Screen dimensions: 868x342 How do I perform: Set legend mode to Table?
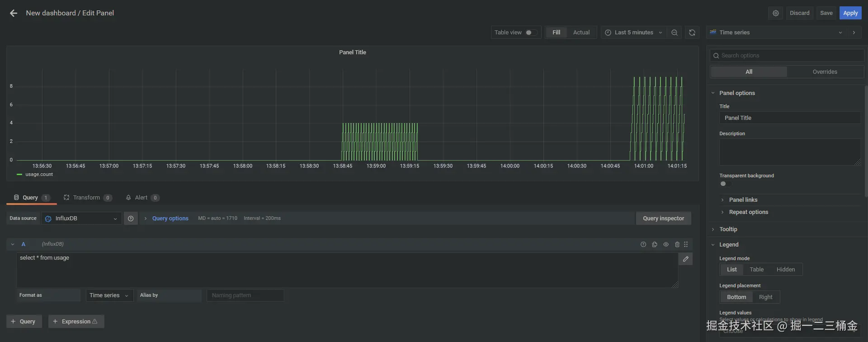pos(757,270)
